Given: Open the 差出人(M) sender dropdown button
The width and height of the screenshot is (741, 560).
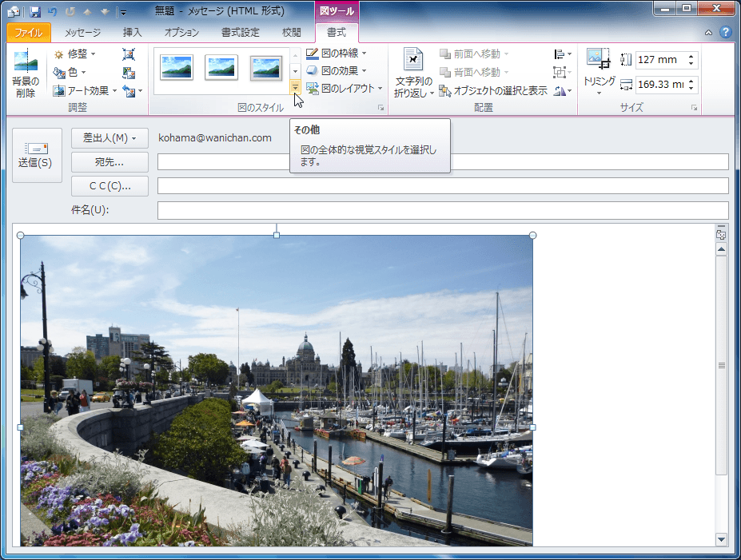Looking at the screenshot, I should coord(110,138).
